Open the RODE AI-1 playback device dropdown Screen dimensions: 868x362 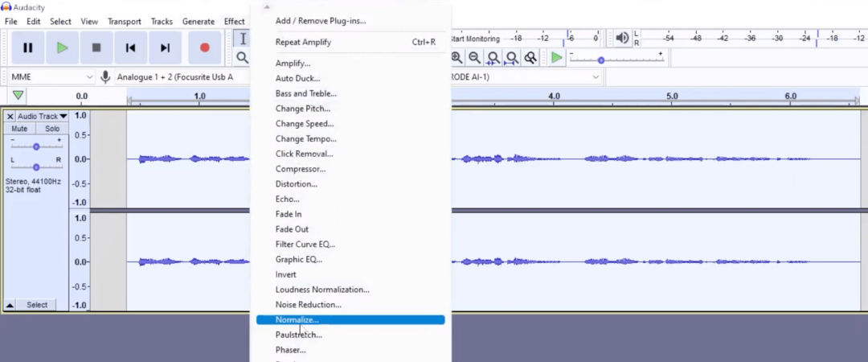[x=526, y=77]
